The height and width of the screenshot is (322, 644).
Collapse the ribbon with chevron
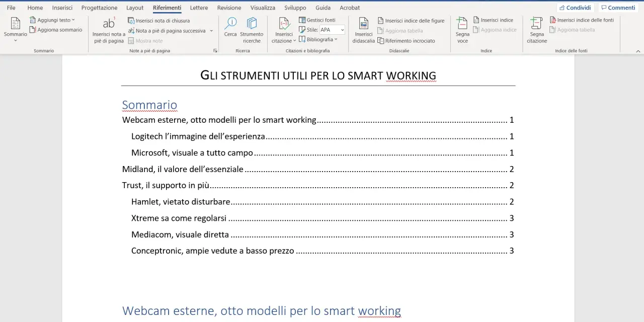tap(638, 51)
